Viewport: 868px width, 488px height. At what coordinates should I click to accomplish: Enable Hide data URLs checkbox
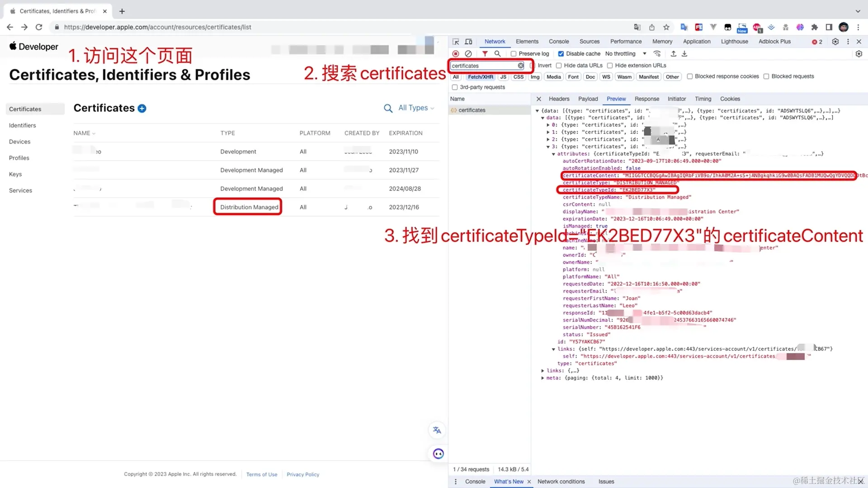[x=559, y=66]
